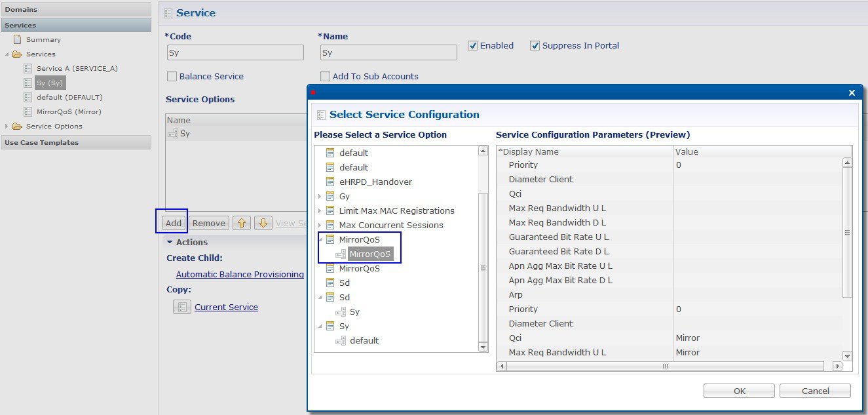Collapse the Sd node that contains Sy
This screenshot has width=868, height=415.
tap(320, 297)
